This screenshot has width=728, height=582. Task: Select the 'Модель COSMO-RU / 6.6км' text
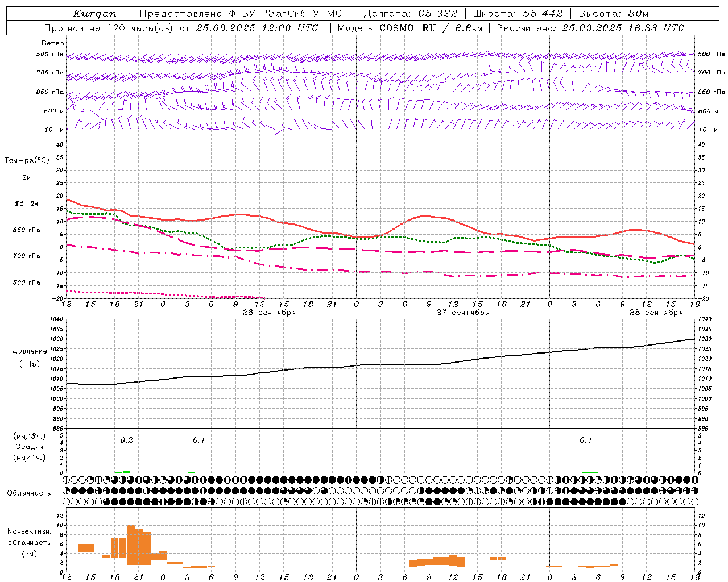[409, 28]
